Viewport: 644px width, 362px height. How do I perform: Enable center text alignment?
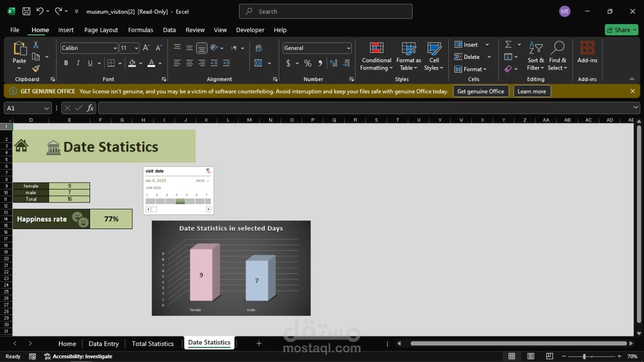click(189, 62)
